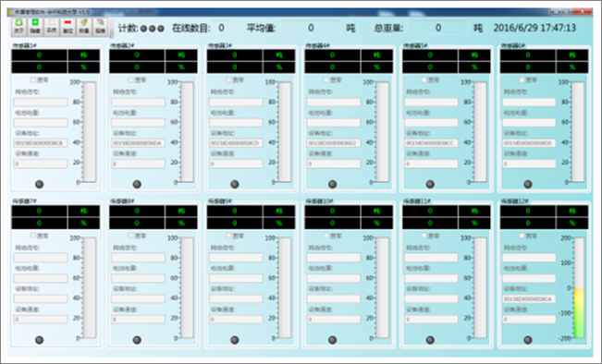Image resolution: width=602 pixels, height=364 pixels.
Task: Click the level gauge bar of 传感器6#
Action: (578, 132)
